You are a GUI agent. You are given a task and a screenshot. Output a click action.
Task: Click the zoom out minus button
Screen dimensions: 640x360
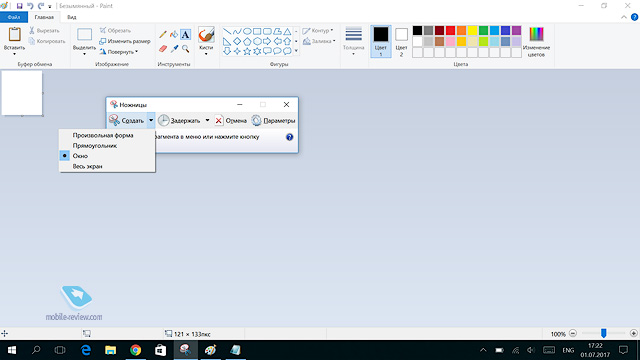(573, 333)
